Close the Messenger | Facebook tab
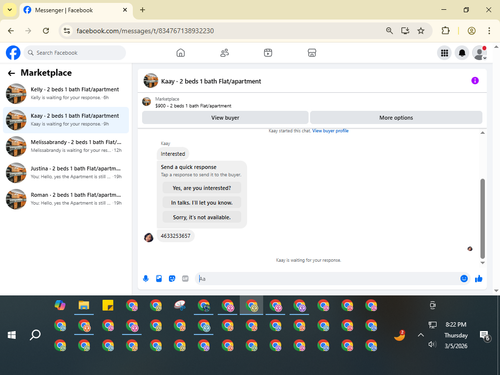 click(x=125, y=10)
